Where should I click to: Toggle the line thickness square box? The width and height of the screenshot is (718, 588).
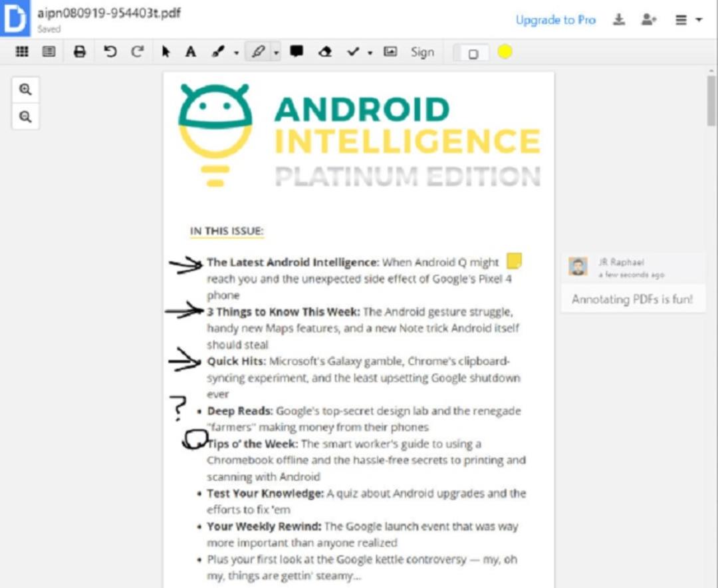[473, 54]
